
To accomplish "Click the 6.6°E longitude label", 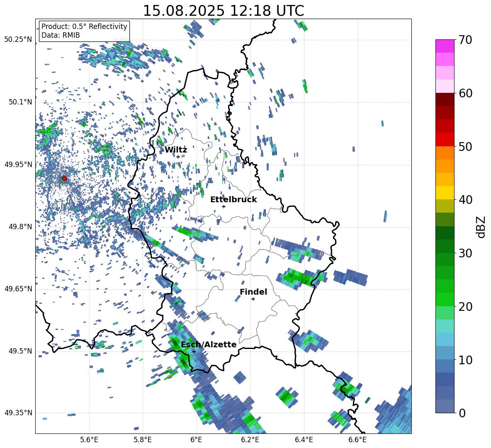I will click(357, 440).
